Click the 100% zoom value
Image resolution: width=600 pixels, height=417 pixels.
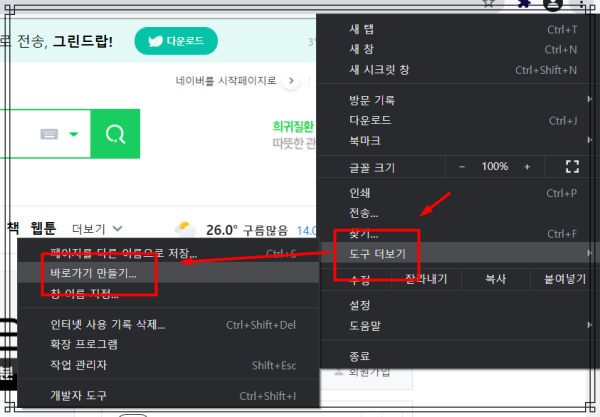click(x=495, y=166)
